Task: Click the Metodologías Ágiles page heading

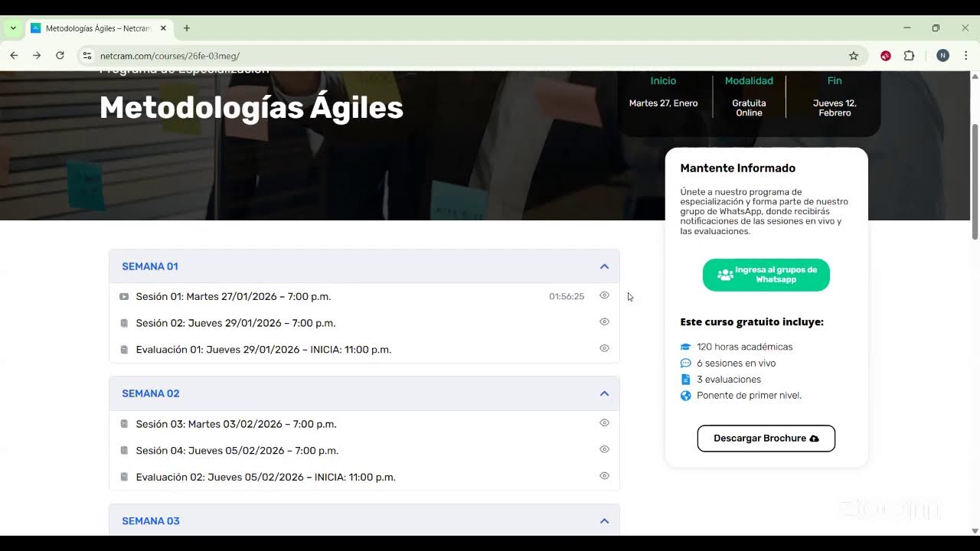Action: click(251, 108)
